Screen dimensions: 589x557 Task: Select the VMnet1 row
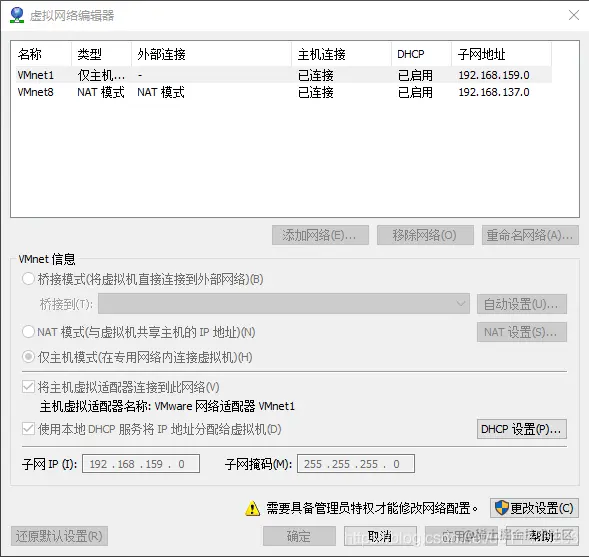pos(284,75)
